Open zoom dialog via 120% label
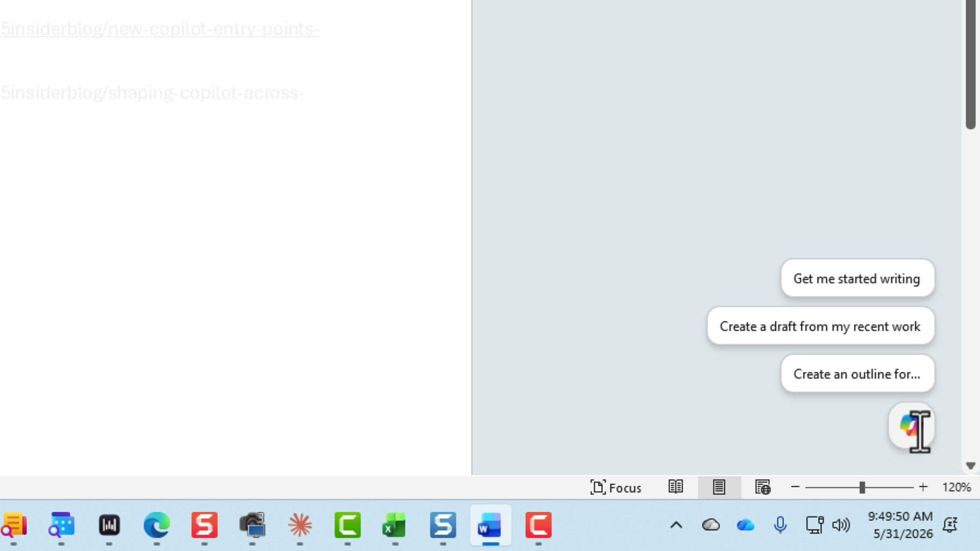Screen dimensions: 980x551 (x=956, y=487)
